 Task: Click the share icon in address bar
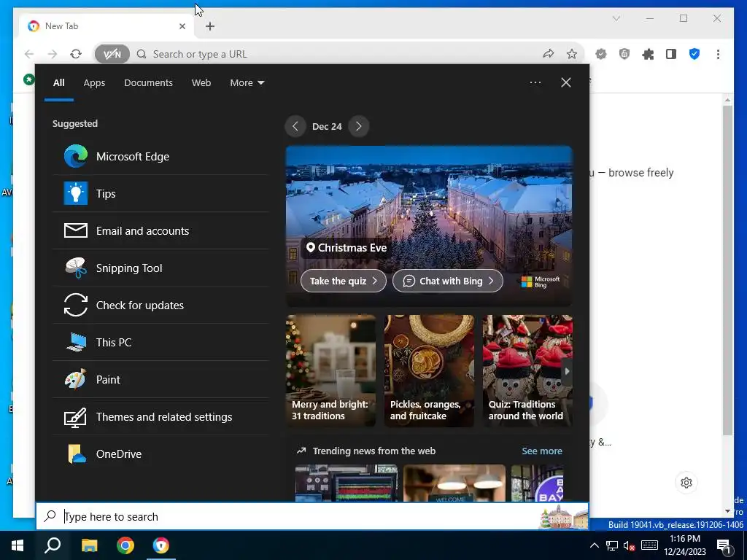pos(549,54)
